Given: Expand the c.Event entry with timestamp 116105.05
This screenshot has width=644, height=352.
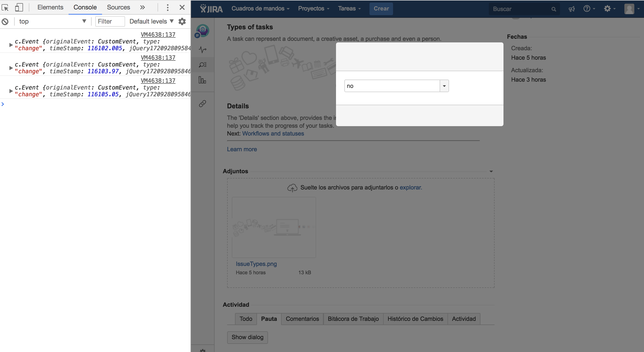Looking at the screenshot, I should pos(11,91).
